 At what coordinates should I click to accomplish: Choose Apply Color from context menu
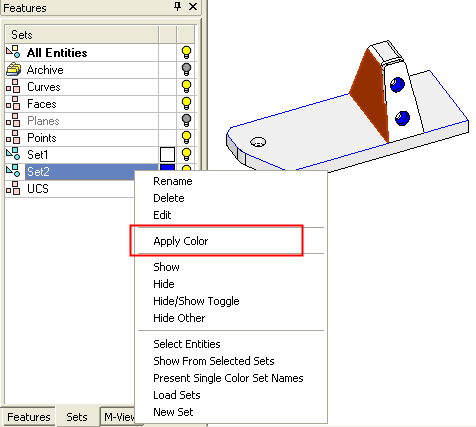click(181, 241)
